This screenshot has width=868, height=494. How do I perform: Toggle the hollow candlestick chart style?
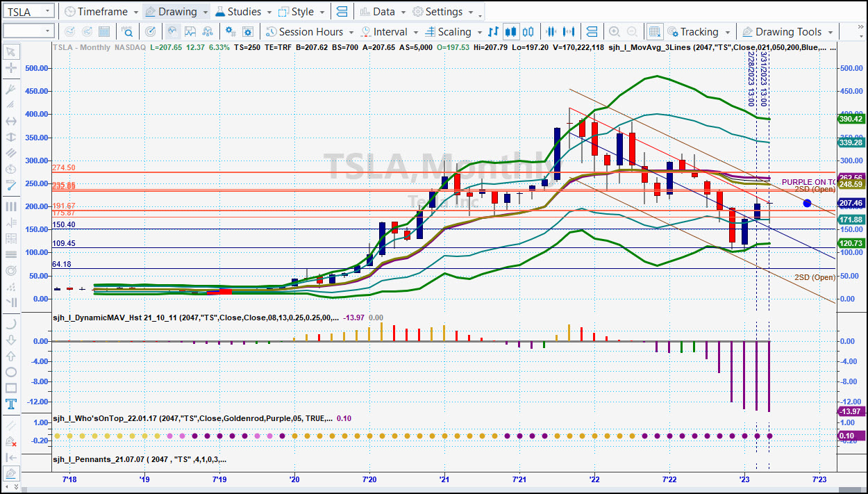(x=528, y=31)
